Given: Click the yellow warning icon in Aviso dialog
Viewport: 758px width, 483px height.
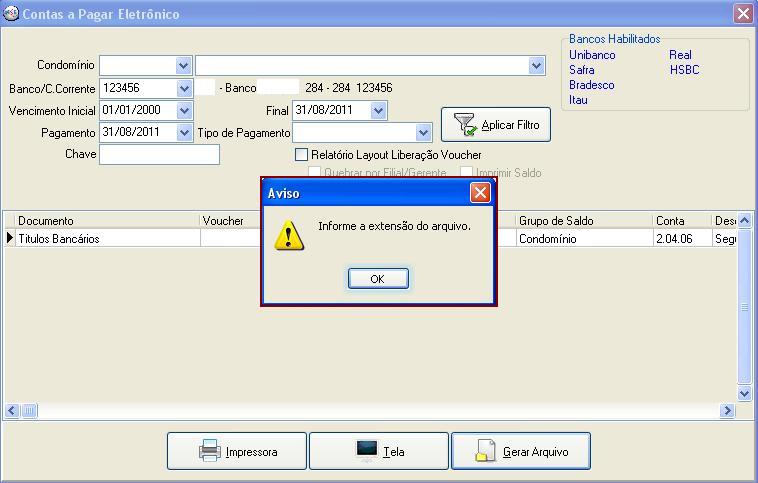Looking at the screenshot, I should tap(290, 235).
